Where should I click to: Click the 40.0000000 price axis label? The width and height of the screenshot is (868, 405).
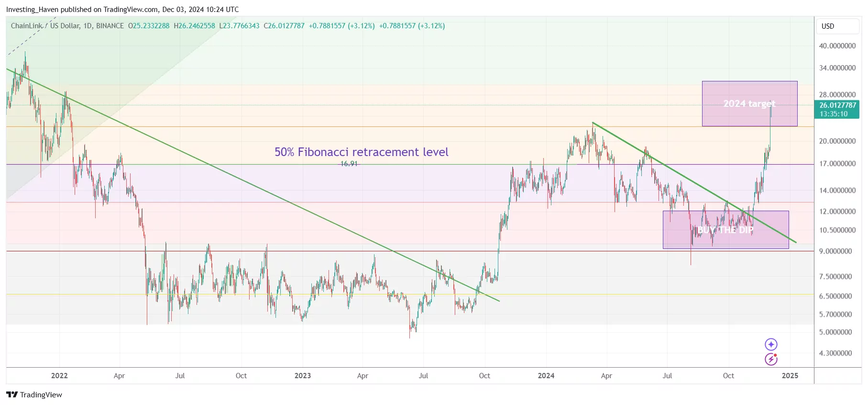[837, 46]
